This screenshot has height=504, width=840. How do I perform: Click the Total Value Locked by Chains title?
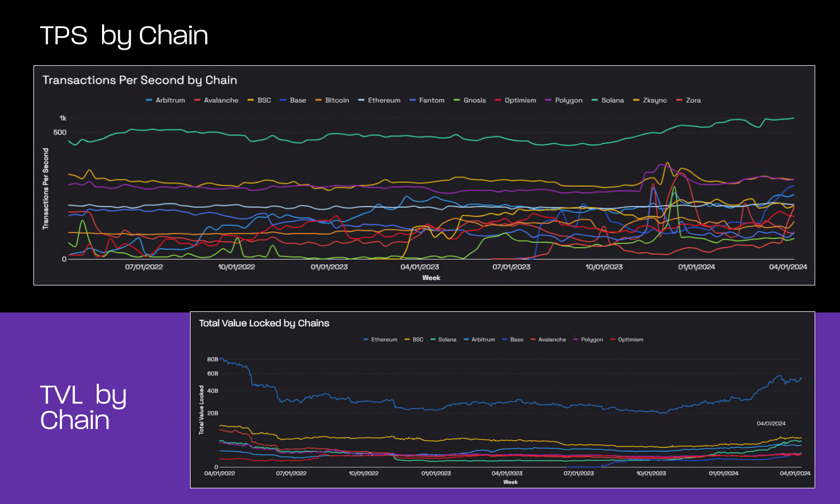(x=264, y=323)
